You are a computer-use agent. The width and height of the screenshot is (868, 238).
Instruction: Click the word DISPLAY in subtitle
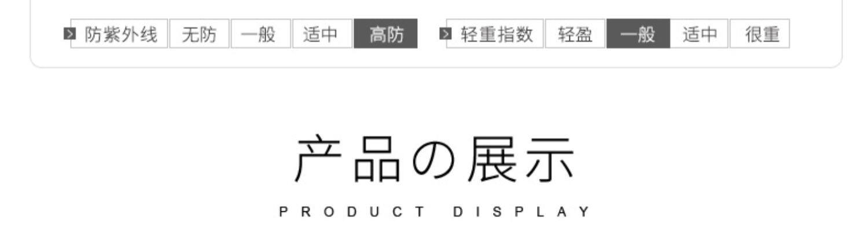[x=521, y=212]
